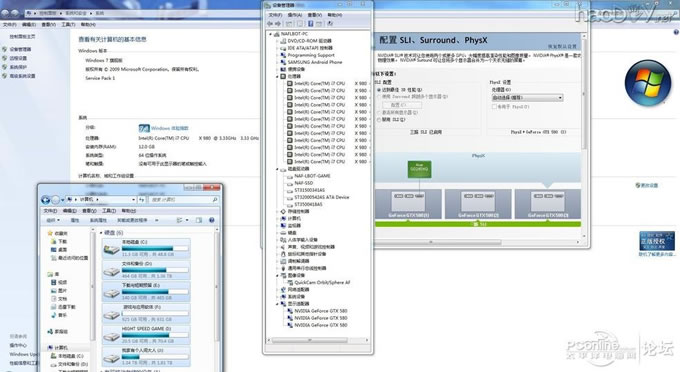Collapse imaging devices category in Device Manager

[278, 275]
